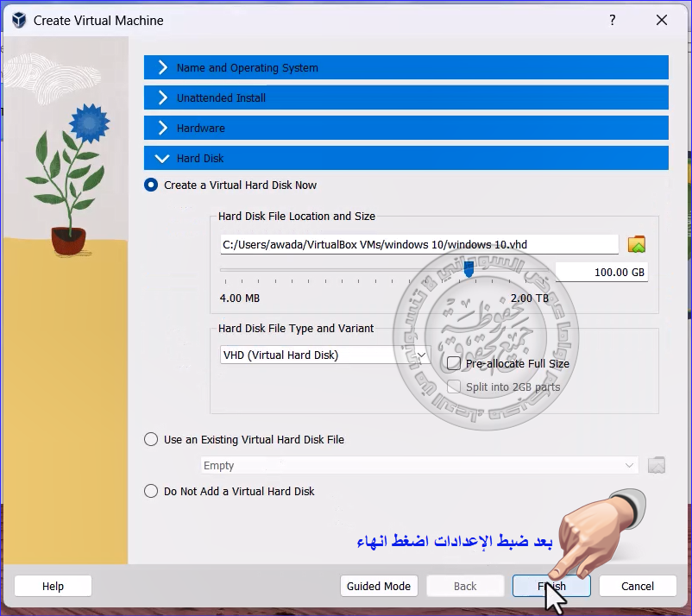
Task: Close the Create Virtual Machine dialog
Action: tap(662, 20)
